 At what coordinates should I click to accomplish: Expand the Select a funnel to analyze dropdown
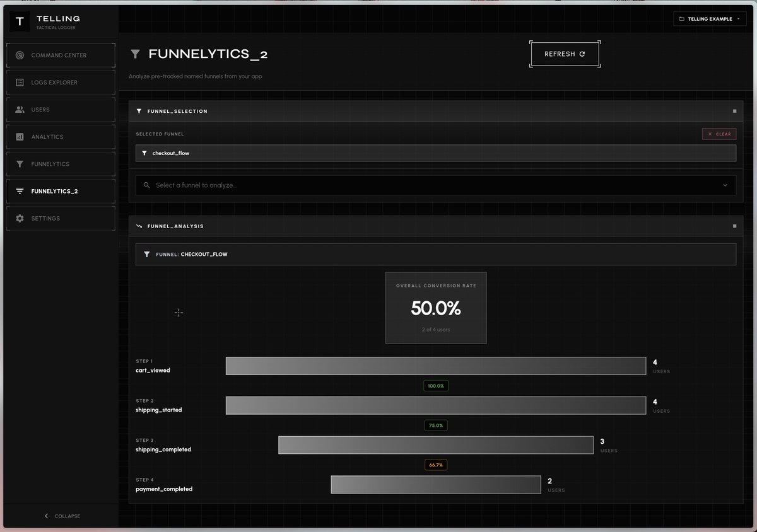[x=435, y=185]
